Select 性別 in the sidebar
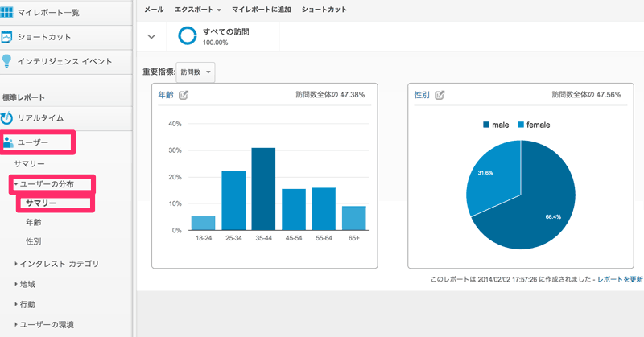644x337 pixels. click(x=33, y=240)
